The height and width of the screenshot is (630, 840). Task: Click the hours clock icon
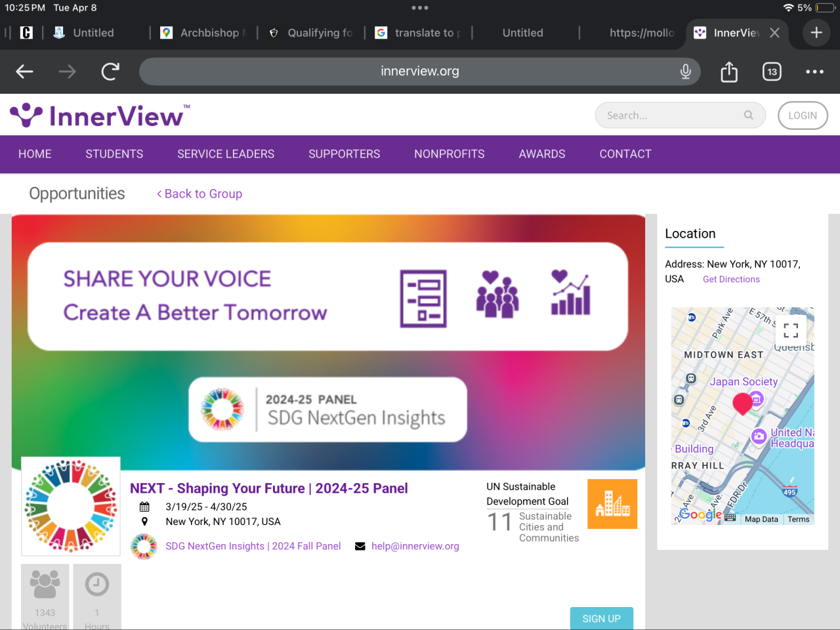click(x=97, y=584)
